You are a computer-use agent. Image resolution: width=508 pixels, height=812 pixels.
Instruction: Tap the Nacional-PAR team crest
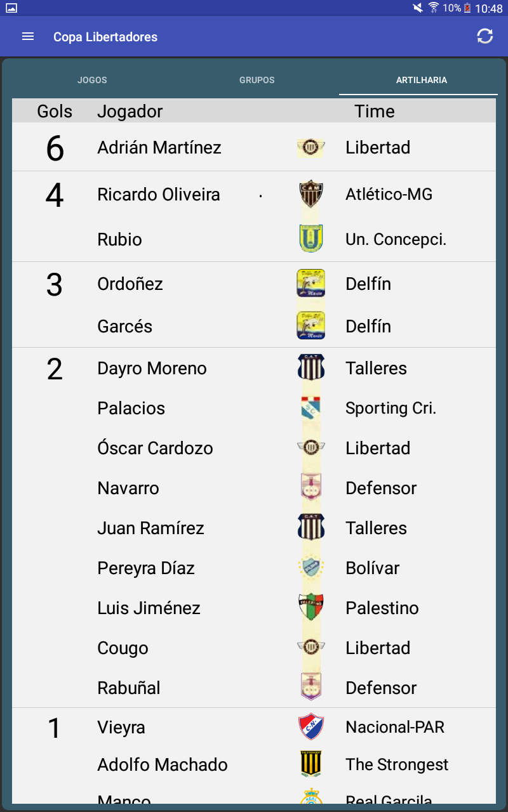click(x=311, y=727)
